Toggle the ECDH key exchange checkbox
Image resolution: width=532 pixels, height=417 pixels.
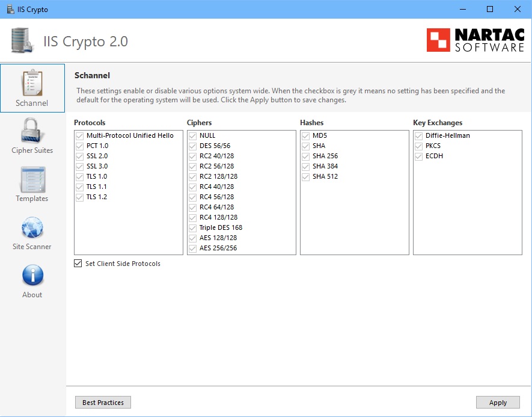(418, 156)
